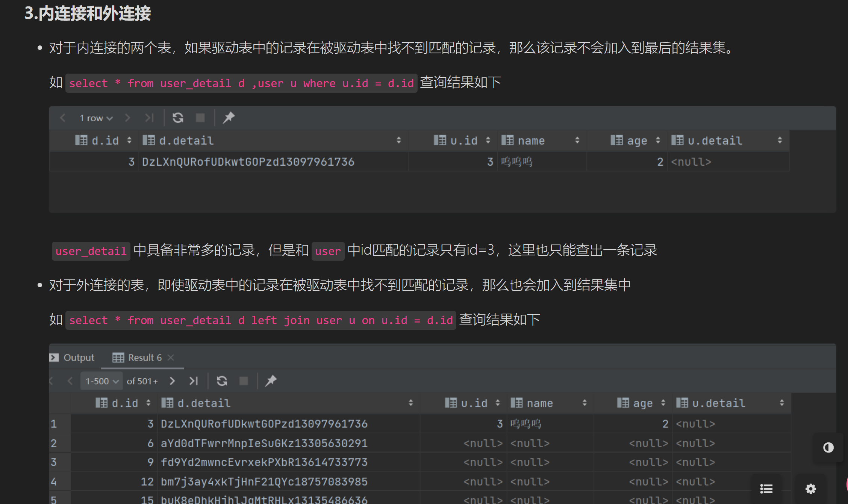Close the Result 6 tab
Image resolution: width=848 pixels, height=504 pixels.
[171, 358]
